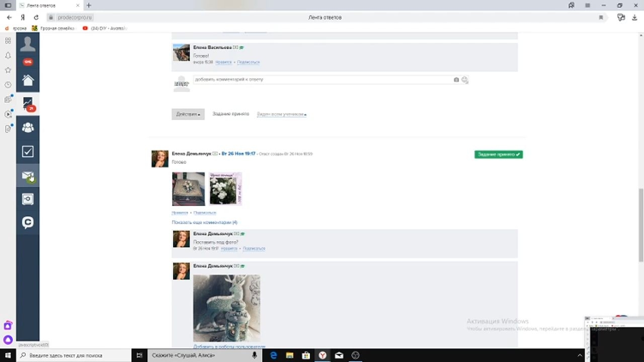The height and width of the screenshot is (362, 644).
Task: Open the Windows Start button
Action: pos(8,355)
